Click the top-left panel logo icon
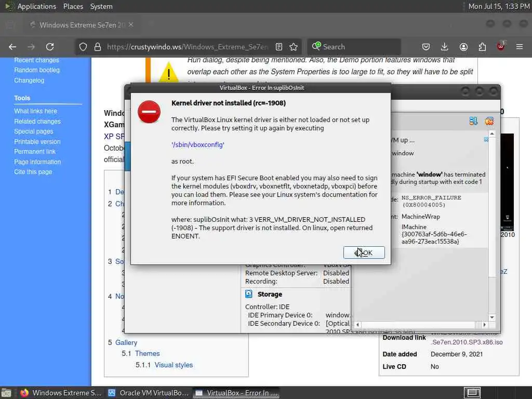Screen dimensions: 532x399 click(x=9, y=6)
